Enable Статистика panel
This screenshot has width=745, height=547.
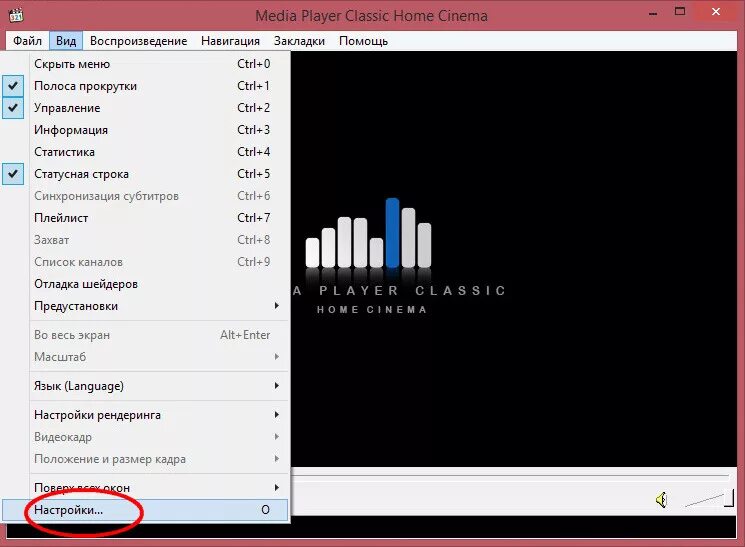[x=145, y=152]
